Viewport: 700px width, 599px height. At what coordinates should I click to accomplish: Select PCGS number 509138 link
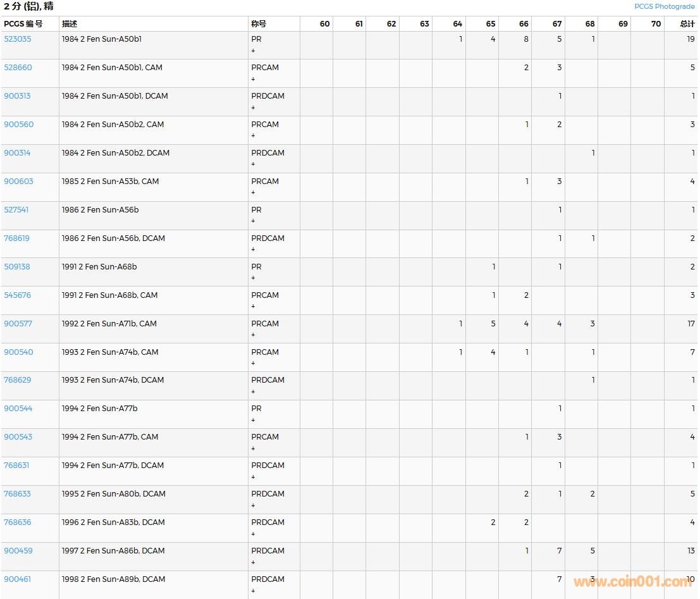17,267
